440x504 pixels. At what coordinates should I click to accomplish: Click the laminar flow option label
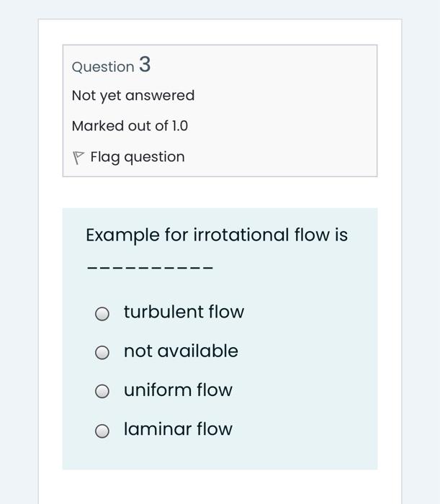click(x=178, y=428)
